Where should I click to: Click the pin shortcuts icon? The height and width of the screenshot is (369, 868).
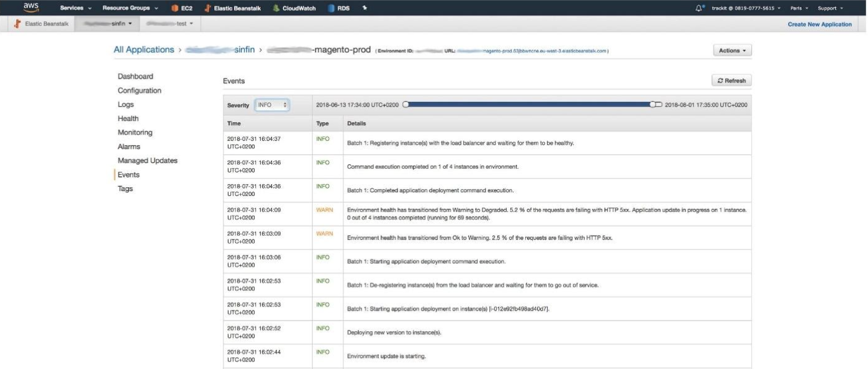[x=364, y=9]
